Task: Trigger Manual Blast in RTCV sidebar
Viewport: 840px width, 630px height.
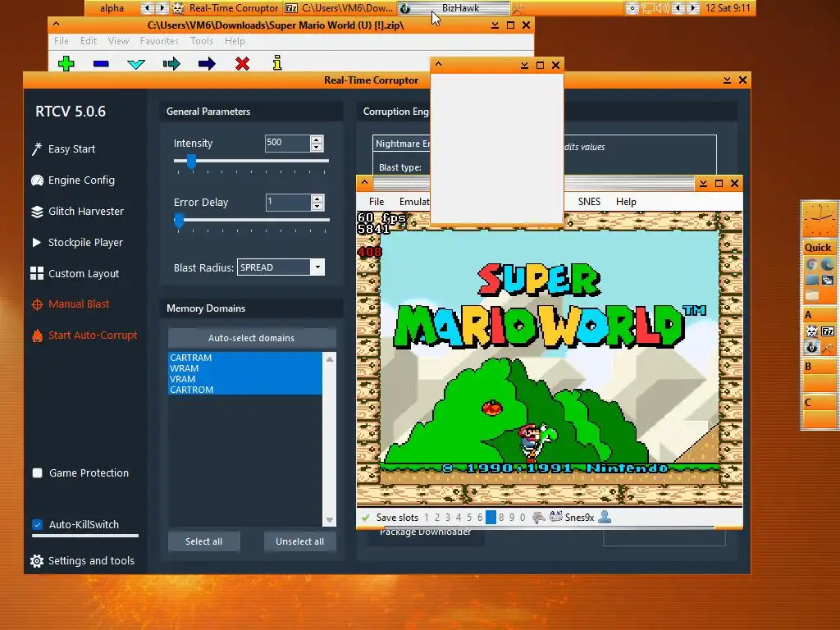Action: click(x=71, y=304)
